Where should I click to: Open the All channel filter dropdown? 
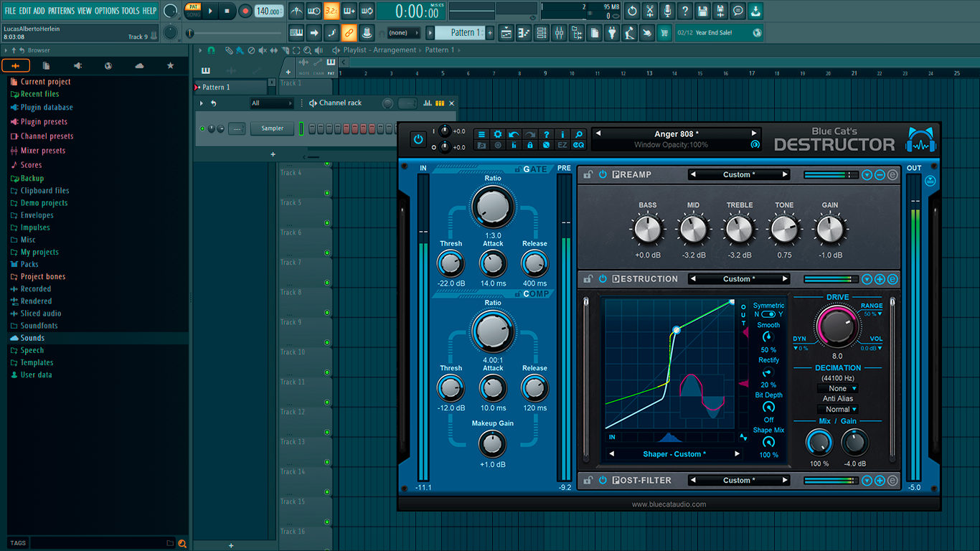(272, 103)
